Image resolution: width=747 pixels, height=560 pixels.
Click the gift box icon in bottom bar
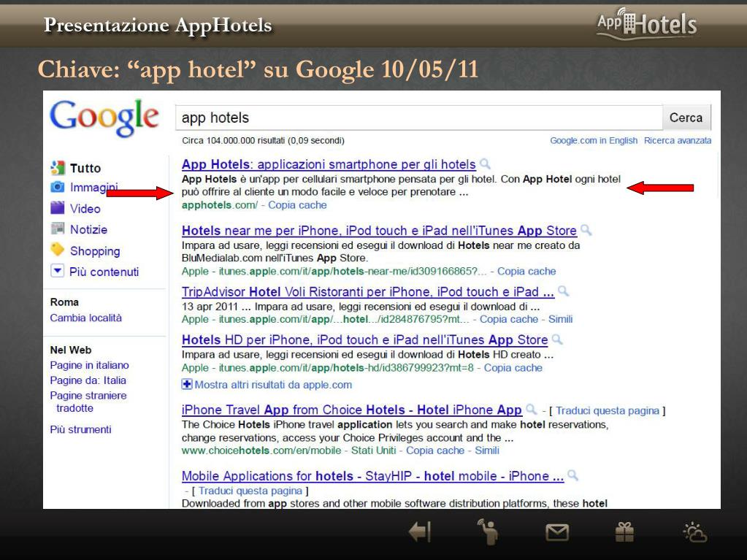point(624,532)
